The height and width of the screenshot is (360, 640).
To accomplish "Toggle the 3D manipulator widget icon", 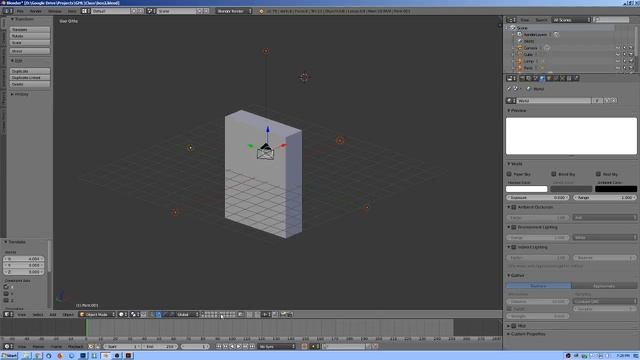I will click(x=152, y=315).
